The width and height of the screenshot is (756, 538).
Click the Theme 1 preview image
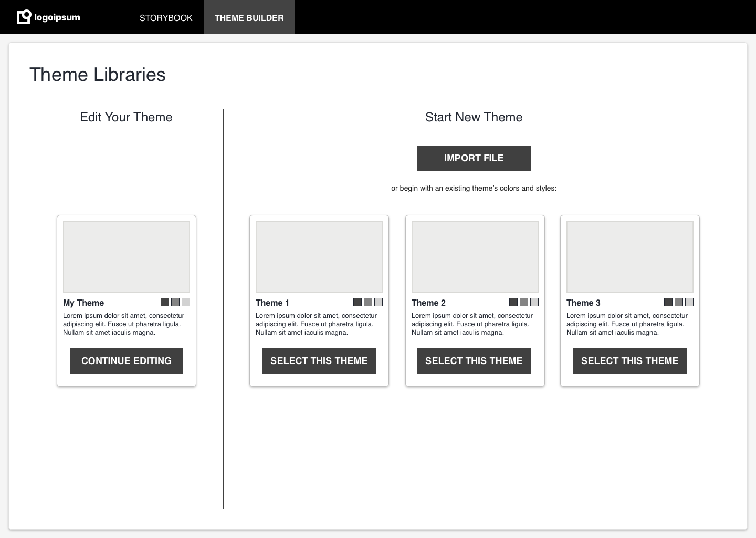click(319, 256)
